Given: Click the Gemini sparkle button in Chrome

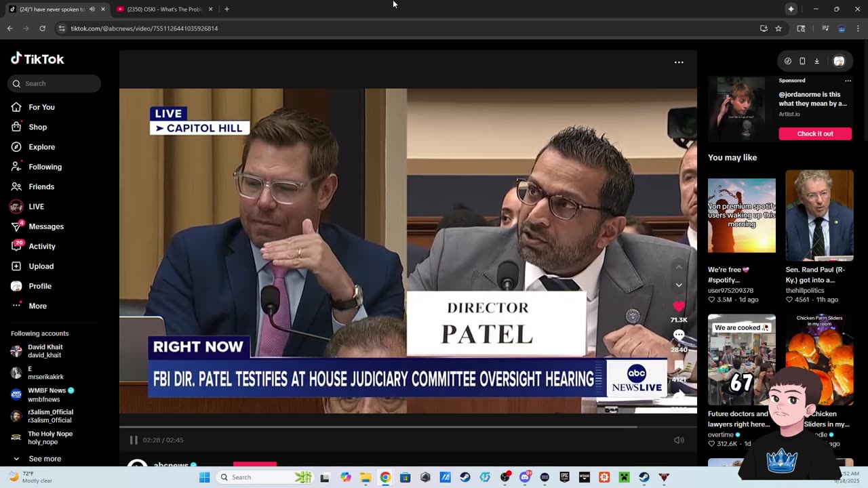Looking at the screenshot, I should click(x=791, y=9).
